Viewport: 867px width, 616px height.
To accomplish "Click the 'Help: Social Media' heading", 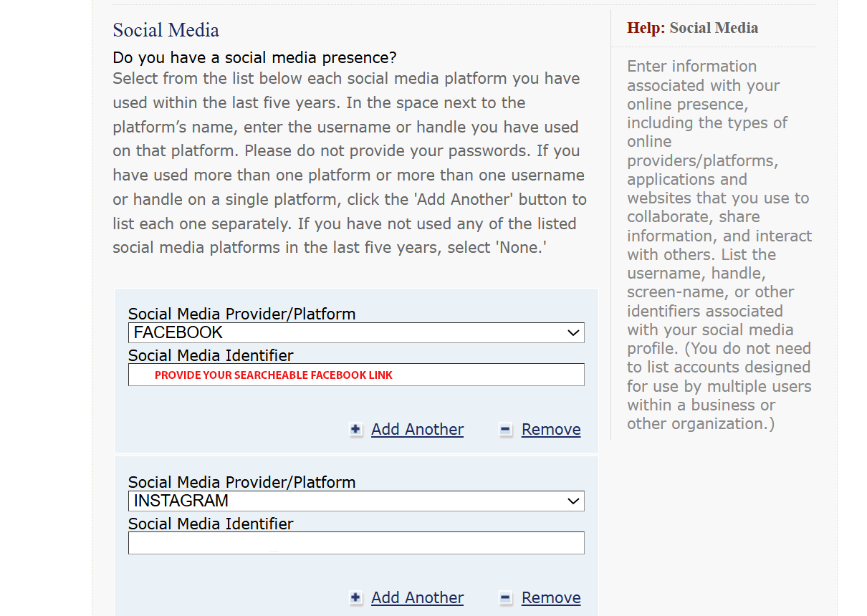I will 692,28.
